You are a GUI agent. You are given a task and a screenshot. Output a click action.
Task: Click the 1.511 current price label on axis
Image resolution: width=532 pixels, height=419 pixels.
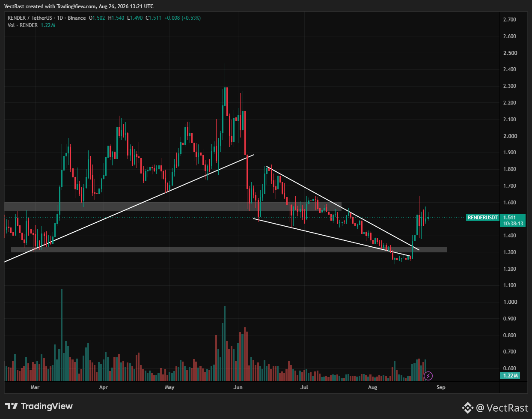pyautogui.click(x=510, y=218)
